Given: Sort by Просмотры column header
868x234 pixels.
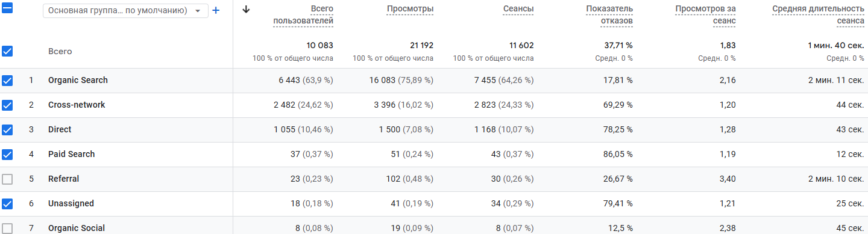Looking at the screenshot, I should [x=410, y=9].
